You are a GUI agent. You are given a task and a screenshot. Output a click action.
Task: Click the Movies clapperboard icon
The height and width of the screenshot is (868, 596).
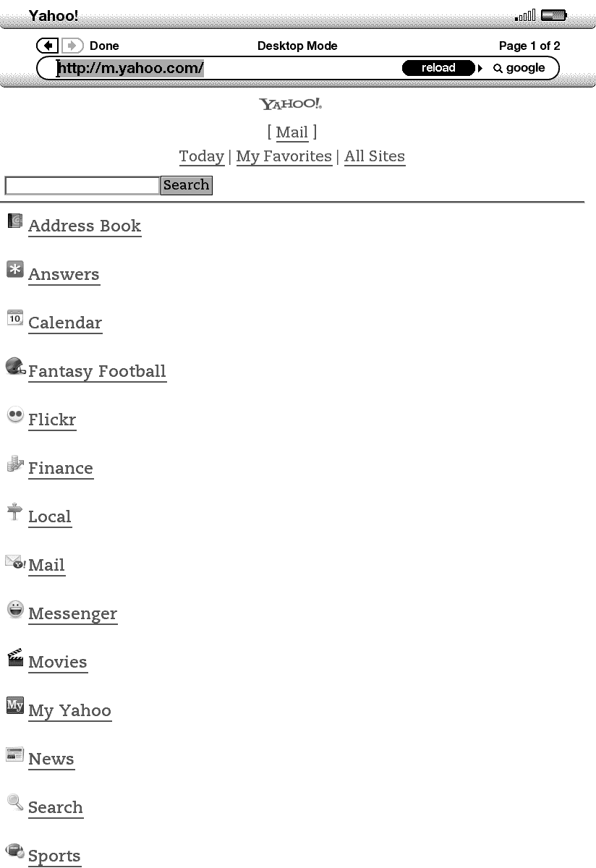(15, 658)
